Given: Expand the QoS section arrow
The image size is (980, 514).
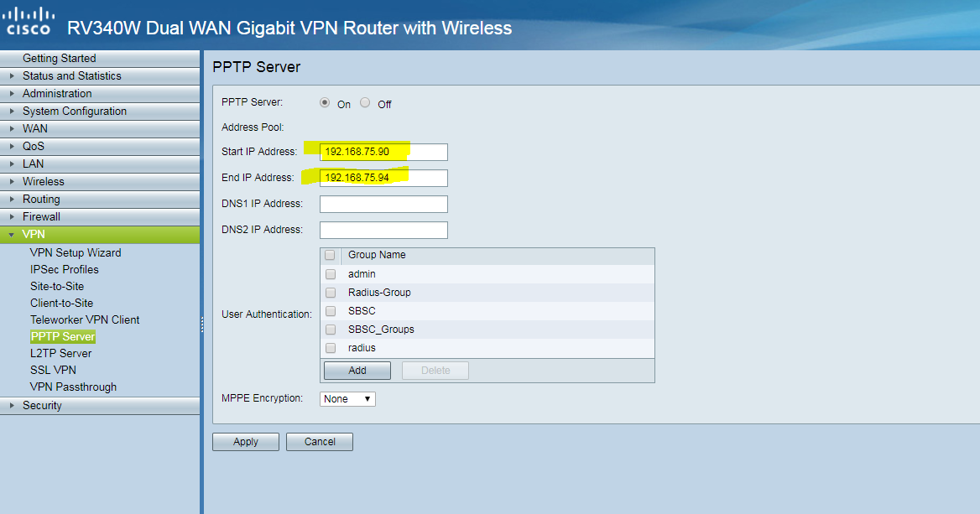Looking at the screenshot, I should 11,146.
